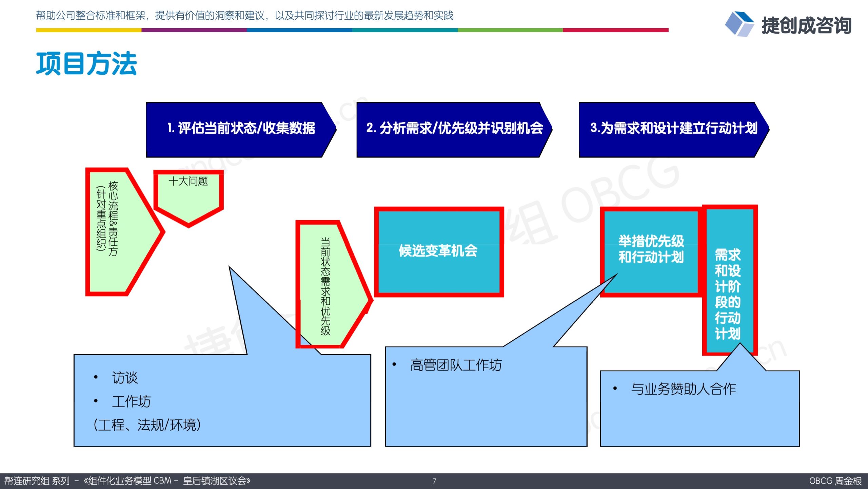Viewport: 868px width, 489px height.
Task: Click the footer author text OBCG 周金根
Action: tap(835, 481)
